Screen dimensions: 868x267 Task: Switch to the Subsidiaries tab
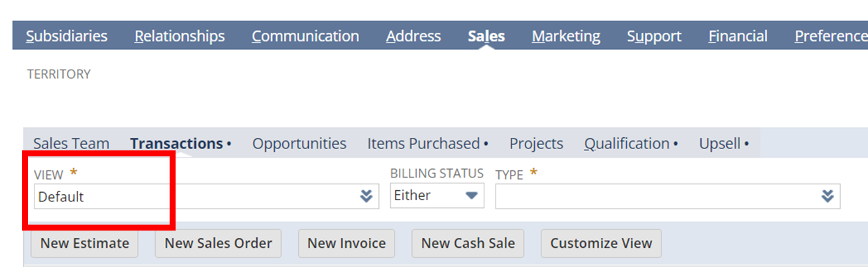67,36
